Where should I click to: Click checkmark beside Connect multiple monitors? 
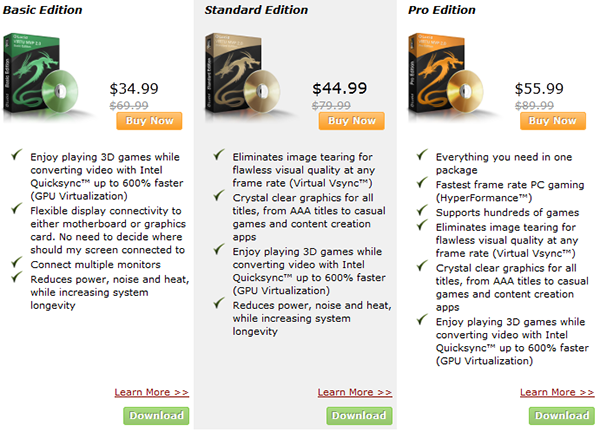[x=17, y=262]
